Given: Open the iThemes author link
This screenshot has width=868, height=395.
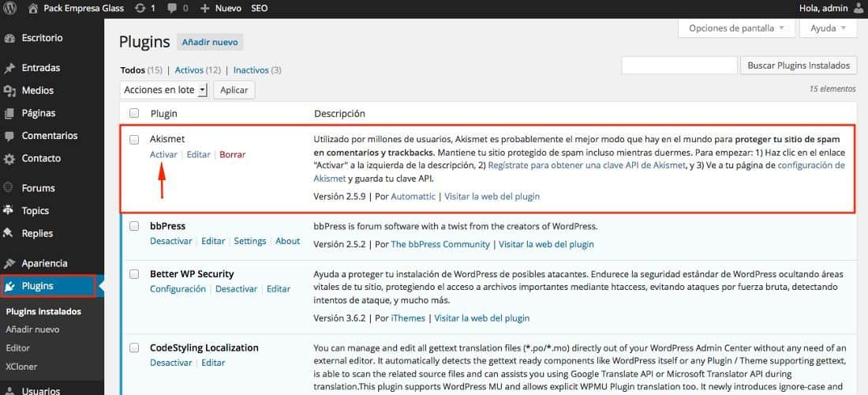Looking at the screenshot, I should point(408,318).
